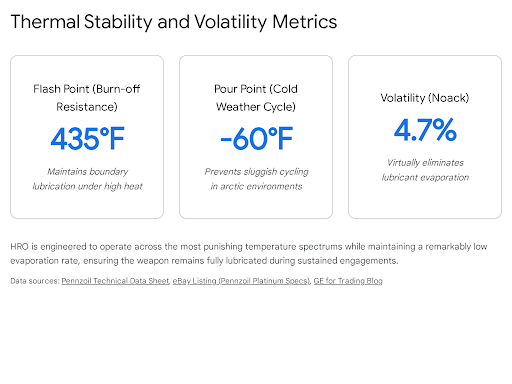Select the Flash Point card title

pyautogui.click(x=87, y=98)
